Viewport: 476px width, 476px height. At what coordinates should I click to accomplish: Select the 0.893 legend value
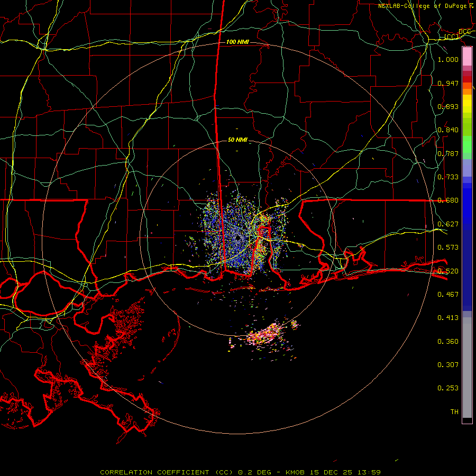pos(448,106)
